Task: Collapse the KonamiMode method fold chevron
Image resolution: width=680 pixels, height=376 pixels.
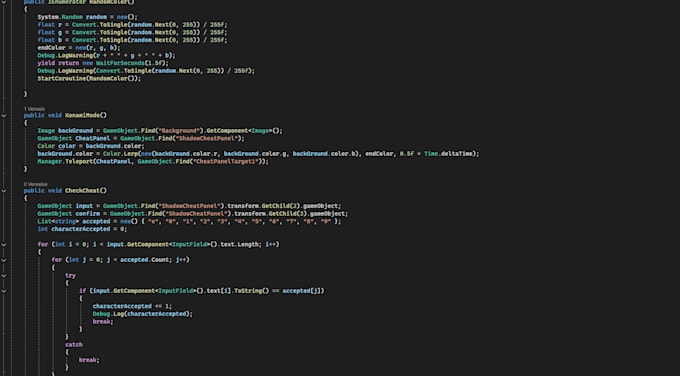Action: pos(4,115)
